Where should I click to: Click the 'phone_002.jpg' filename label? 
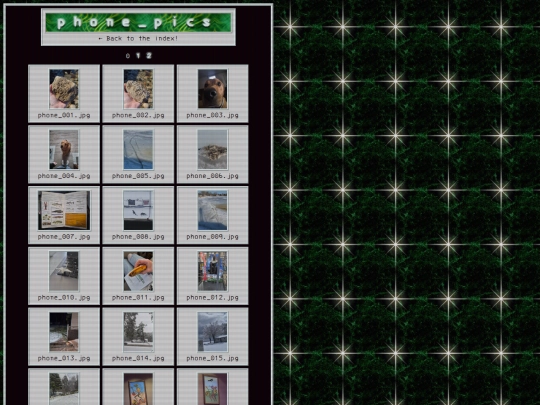(x=138, y=115)
